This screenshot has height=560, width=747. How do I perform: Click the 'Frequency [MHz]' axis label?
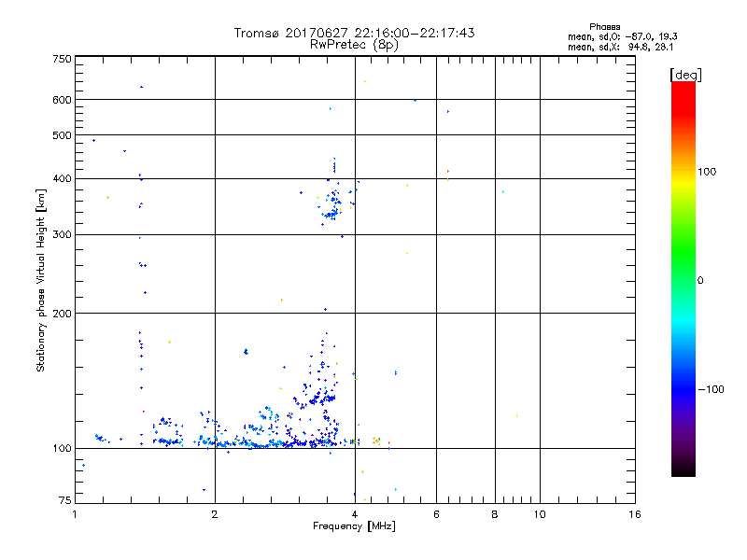click(x=354, y=526)
